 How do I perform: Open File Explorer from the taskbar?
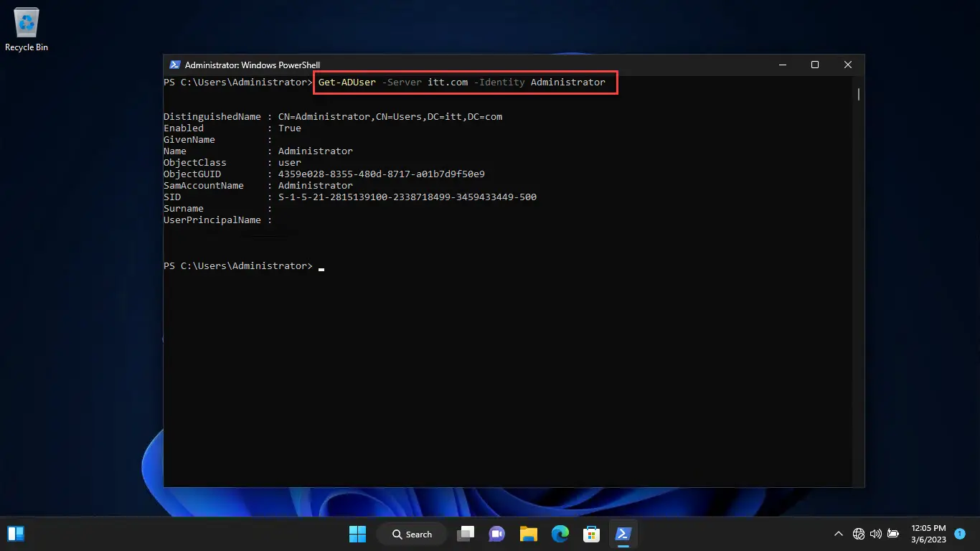[529, 534]
